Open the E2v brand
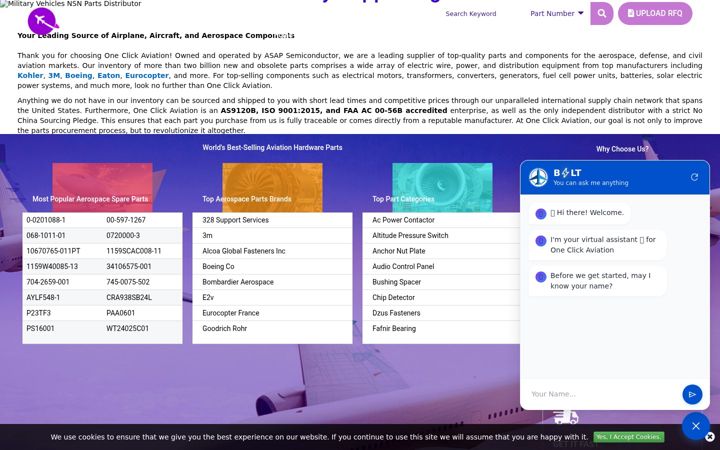 [208, 298]
